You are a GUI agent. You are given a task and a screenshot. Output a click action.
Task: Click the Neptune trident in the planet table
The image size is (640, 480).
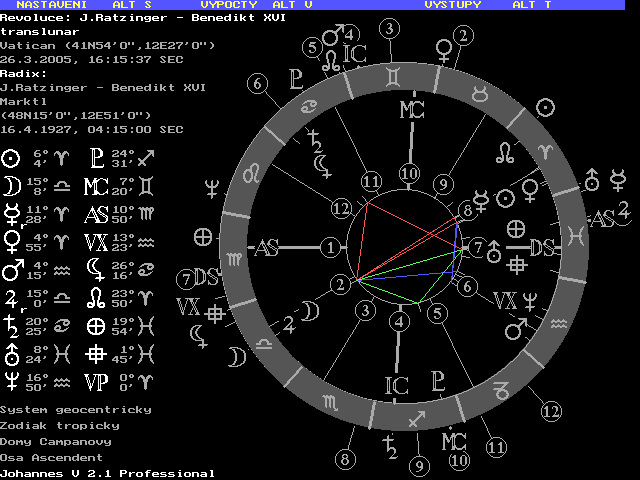11,380
